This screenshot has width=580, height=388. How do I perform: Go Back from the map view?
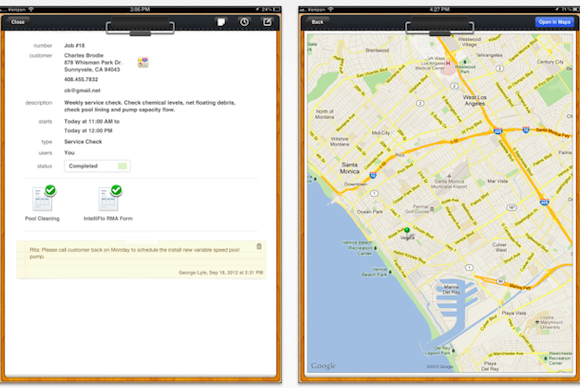pos(317,22)
